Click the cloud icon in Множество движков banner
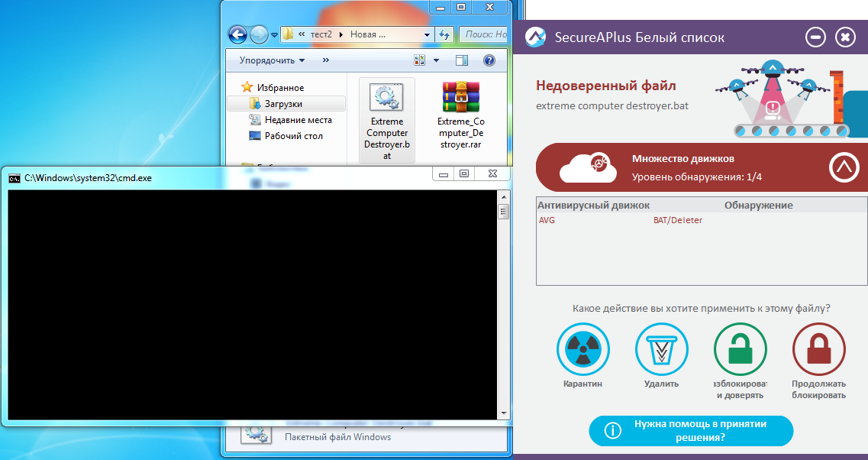Image resolution: width=868 pixels, height=460 pixels. point(588,167)
